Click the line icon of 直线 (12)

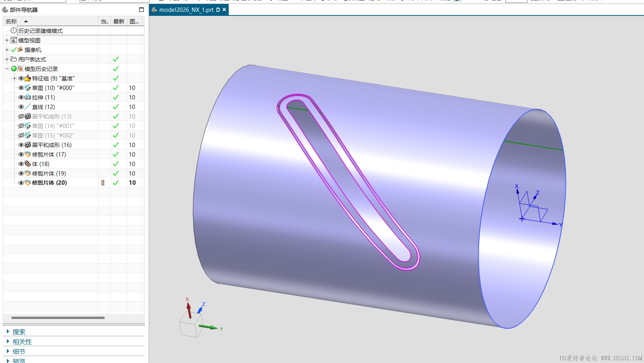pyautogui.click(x=28, y=107)
